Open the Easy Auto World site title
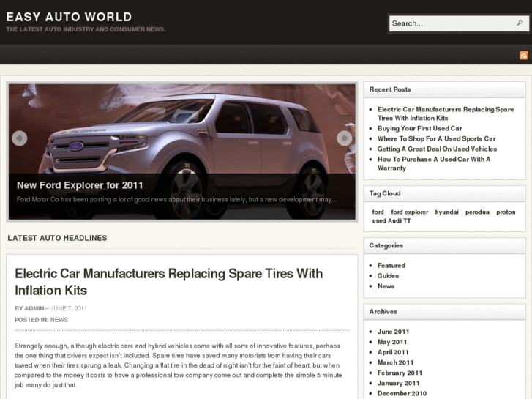 (x=70, y=17)
